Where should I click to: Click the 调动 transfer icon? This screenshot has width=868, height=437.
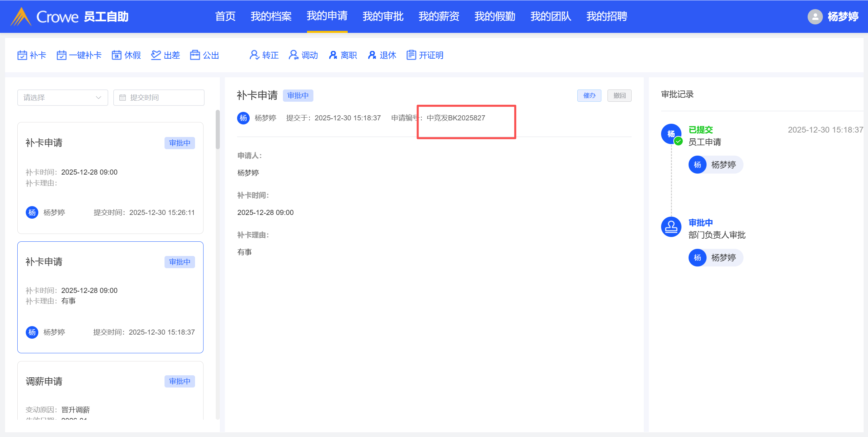coord(293,55)
